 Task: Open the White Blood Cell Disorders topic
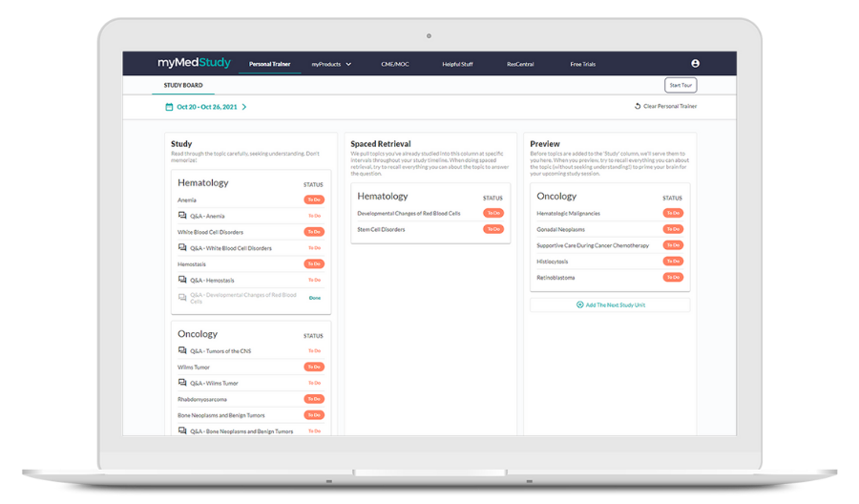pyautogui.click(x=210, y=232)
